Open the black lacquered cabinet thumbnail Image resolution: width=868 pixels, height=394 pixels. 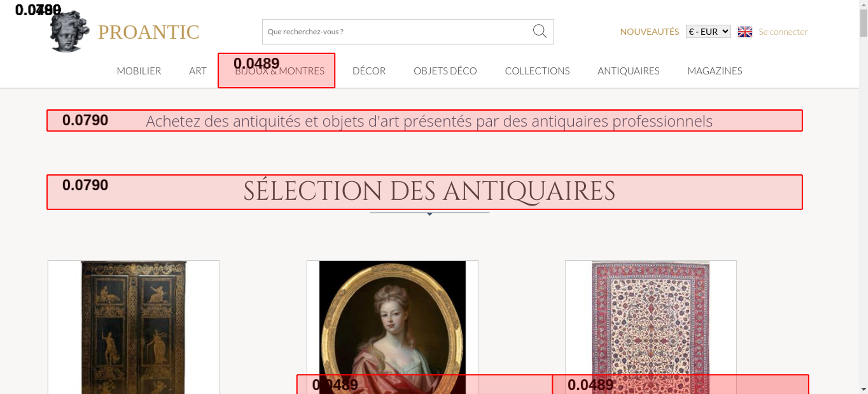[133, 325]
